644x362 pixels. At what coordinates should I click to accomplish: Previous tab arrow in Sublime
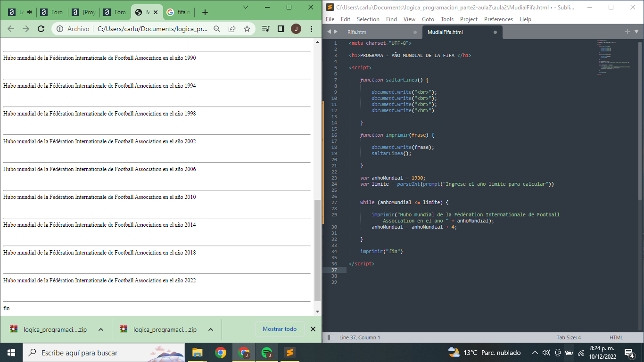(x=330, y=32)
